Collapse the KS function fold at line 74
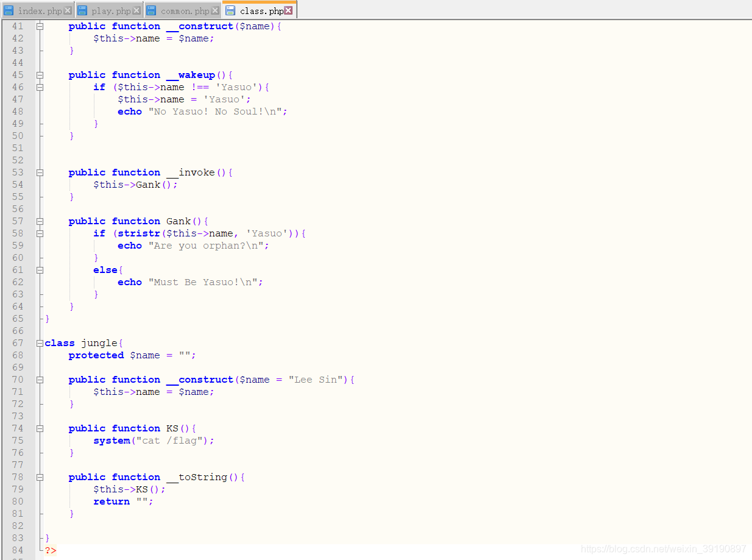This screenshot has height=560, width=752. click(x=40, y=428)
